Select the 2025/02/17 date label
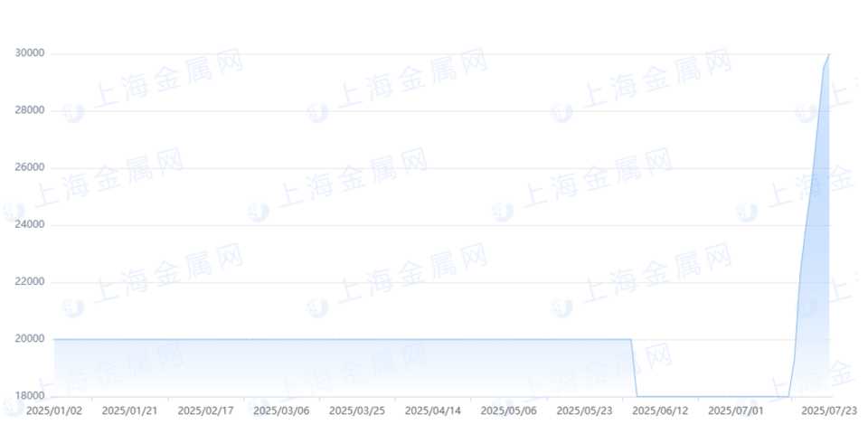The height and width of the screenshot is (434, 868). pyautogui.click(x=205, y=410)
